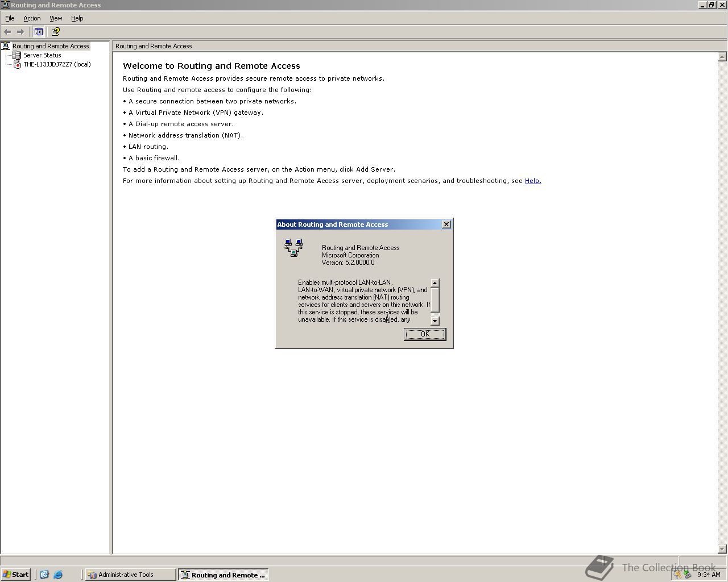Click the Version: 5.2.0000.0 text

(x=348, y=263)
